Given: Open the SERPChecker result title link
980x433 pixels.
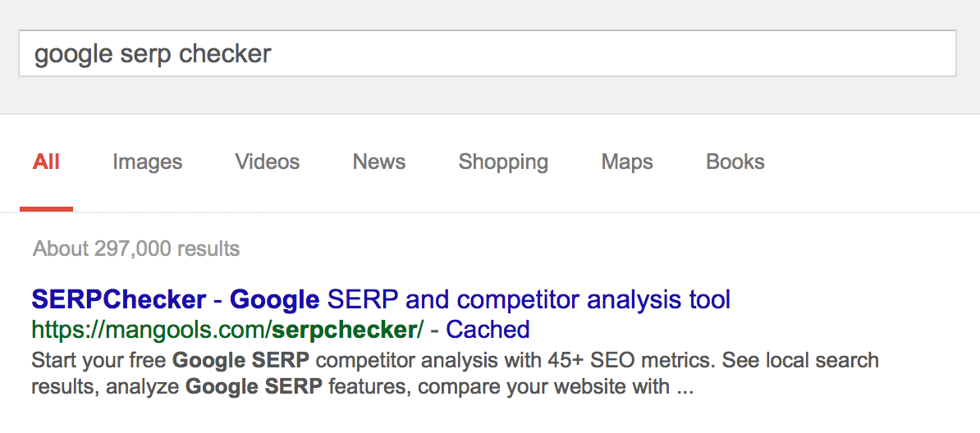Looking at the screenshot, I should tap(381, 300).
